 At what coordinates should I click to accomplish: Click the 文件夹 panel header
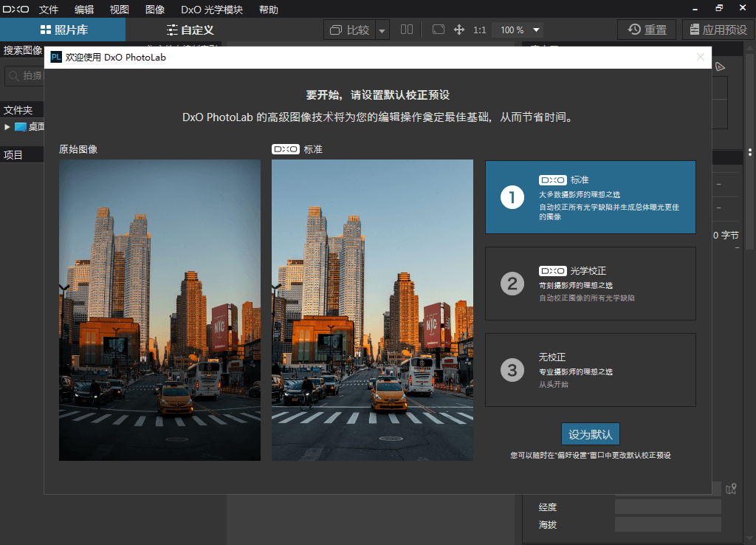point(22,110)
